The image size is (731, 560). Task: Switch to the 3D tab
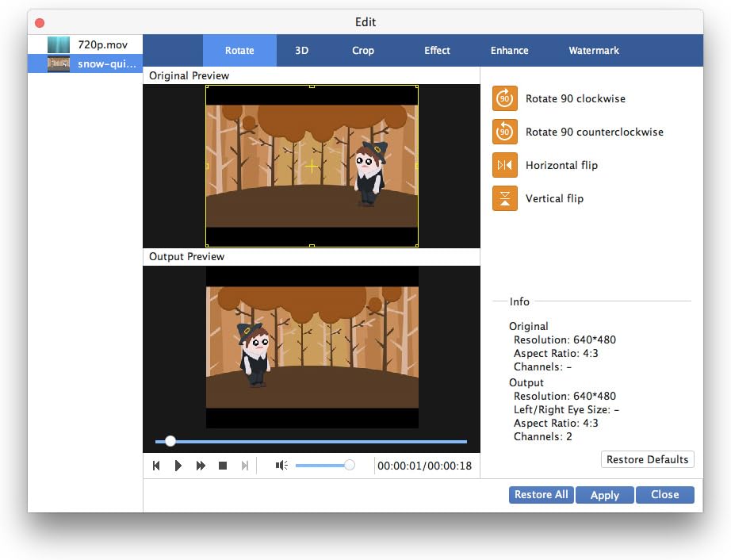[x=301, y=50]
